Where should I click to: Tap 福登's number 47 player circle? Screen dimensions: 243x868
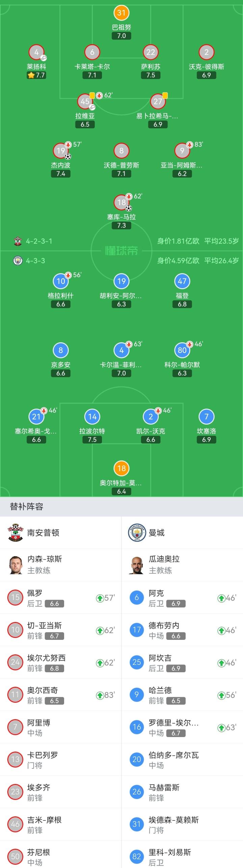[182, 281]
